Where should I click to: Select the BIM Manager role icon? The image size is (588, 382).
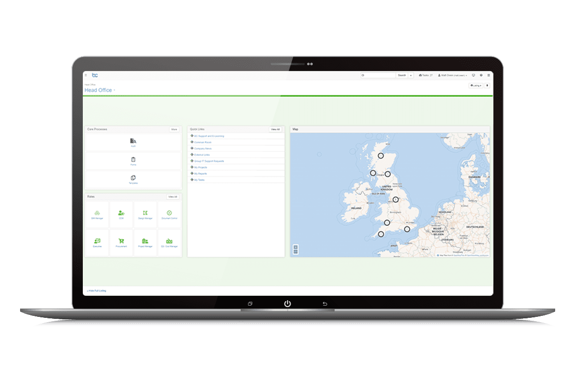coord(97,213)
